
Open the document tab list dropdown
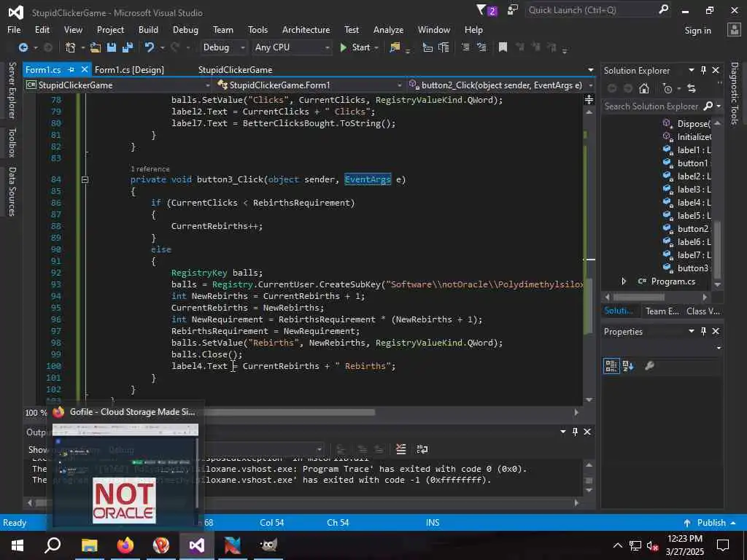[591, 70]
